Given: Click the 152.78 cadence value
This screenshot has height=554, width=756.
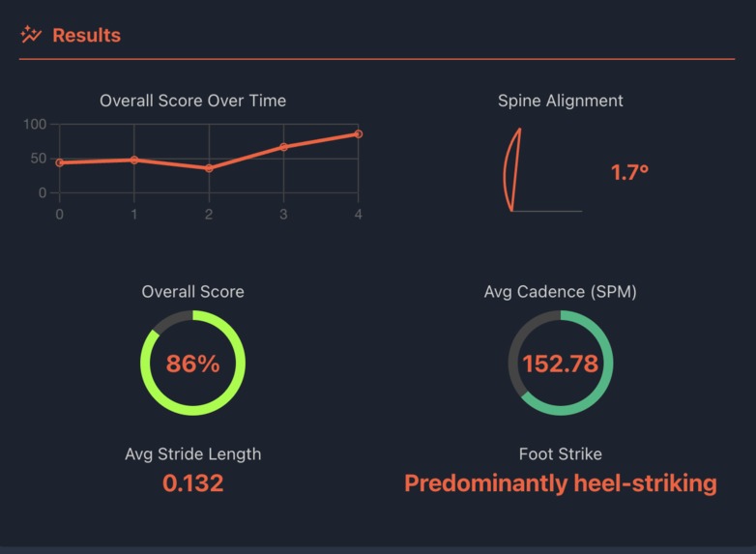Looking at the screenshot, I should 561,364.
